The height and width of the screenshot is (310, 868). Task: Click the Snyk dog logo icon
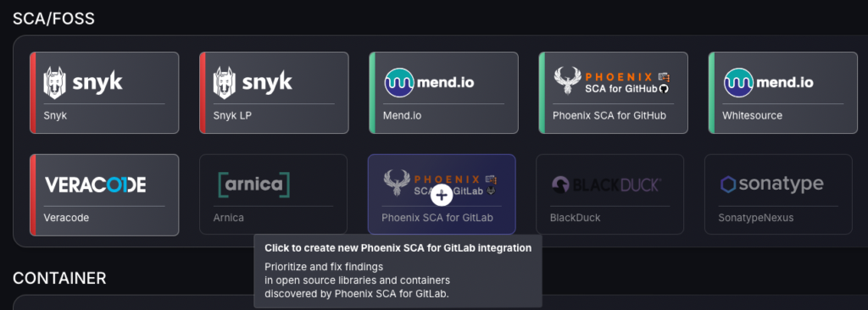pos(55,82)
